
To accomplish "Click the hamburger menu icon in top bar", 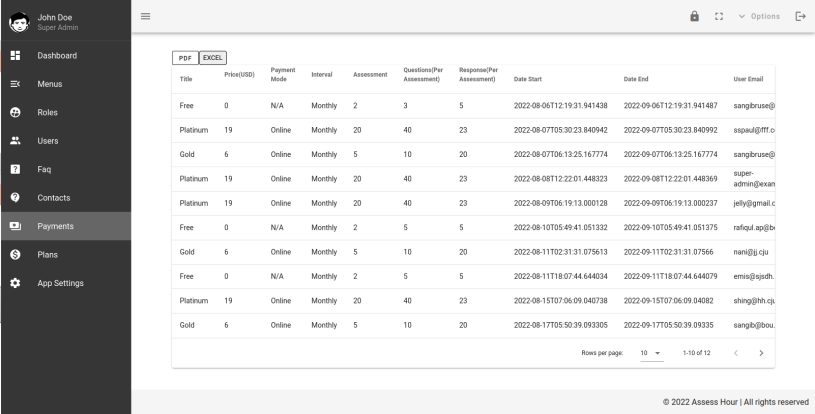I will [x=145, y=15].
